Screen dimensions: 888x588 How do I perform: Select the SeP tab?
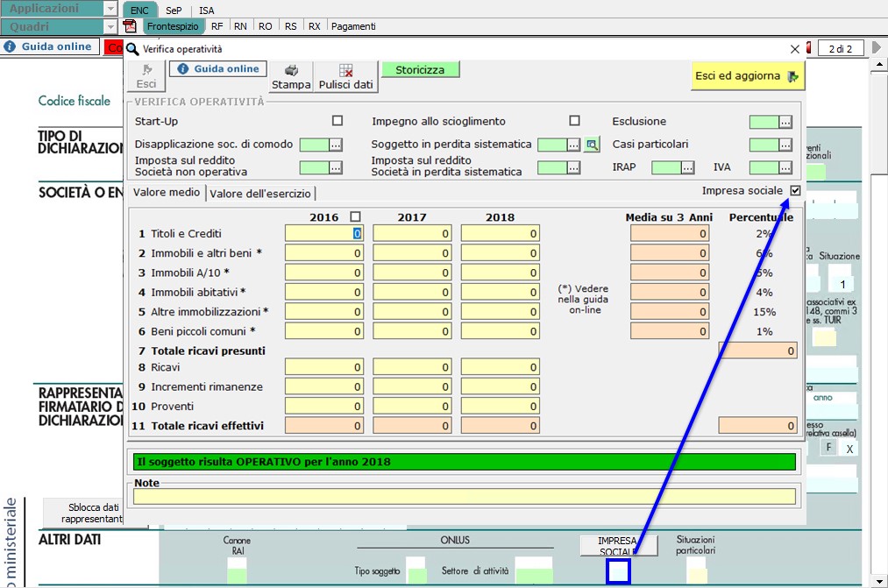174,11
